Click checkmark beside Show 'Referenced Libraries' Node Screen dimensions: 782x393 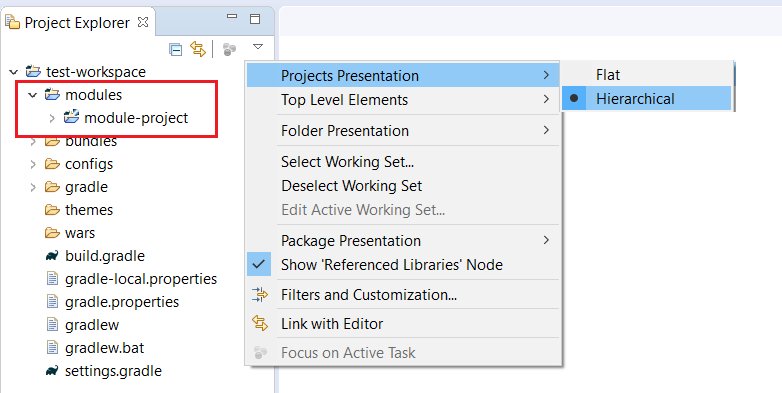[259, 264]
